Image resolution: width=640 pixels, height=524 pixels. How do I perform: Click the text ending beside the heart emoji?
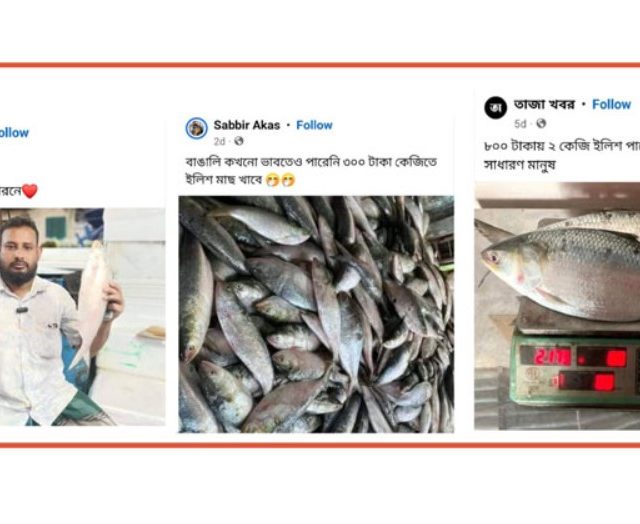[11, 191]
